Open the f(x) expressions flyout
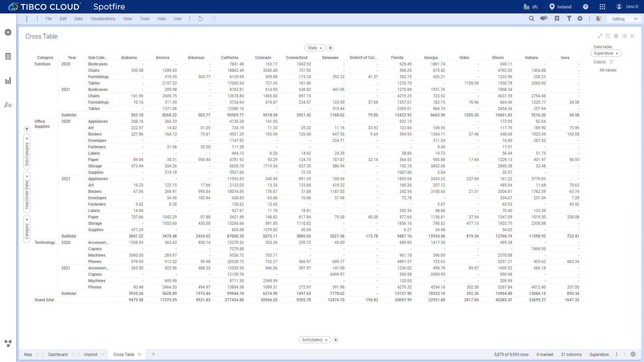 [8, 105]
